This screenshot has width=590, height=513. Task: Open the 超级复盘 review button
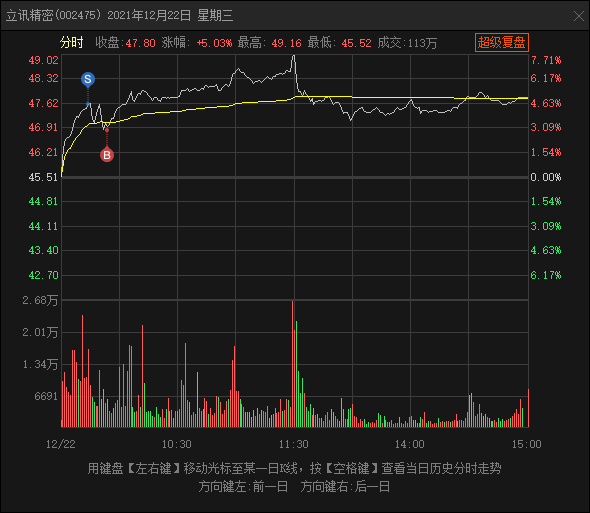click(502, 43)
